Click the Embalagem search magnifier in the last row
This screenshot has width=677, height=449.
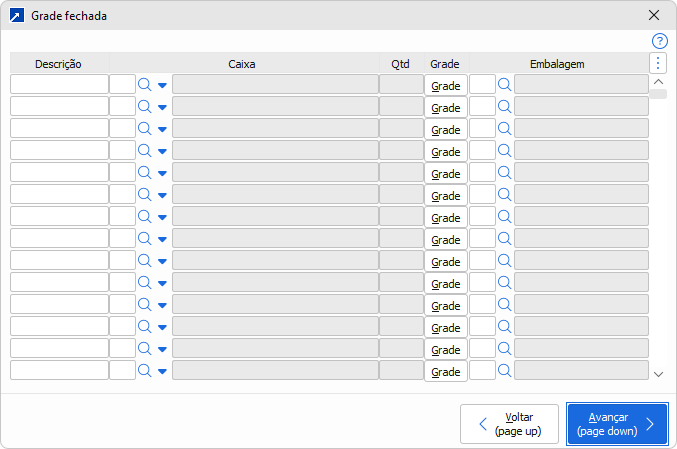click(505, 371)
